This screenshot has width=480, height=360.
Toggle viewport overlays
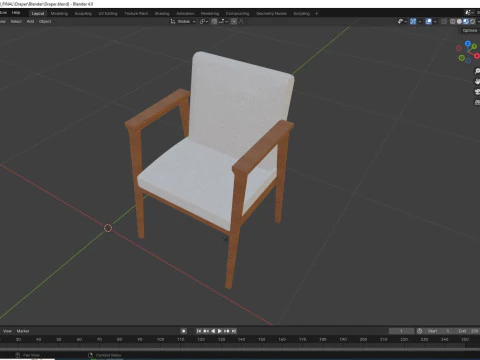tap(429, 21)
